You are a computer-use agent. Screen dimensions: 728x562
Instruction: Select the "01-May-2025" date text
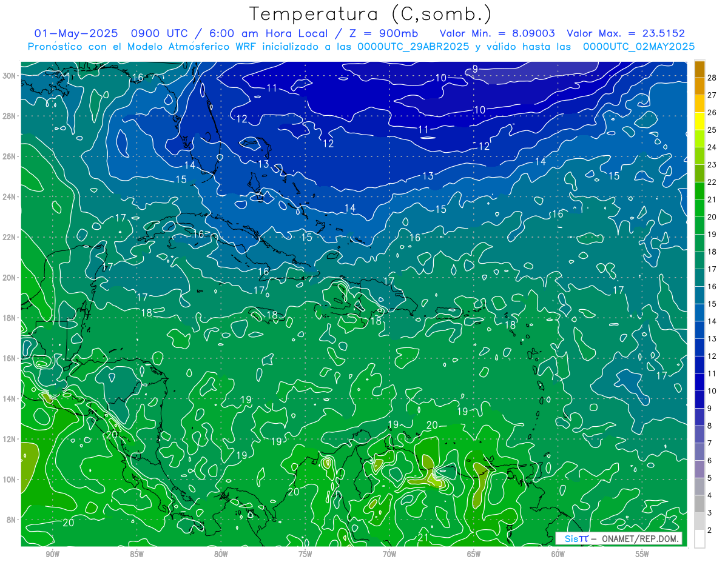(x=76, y=33)
